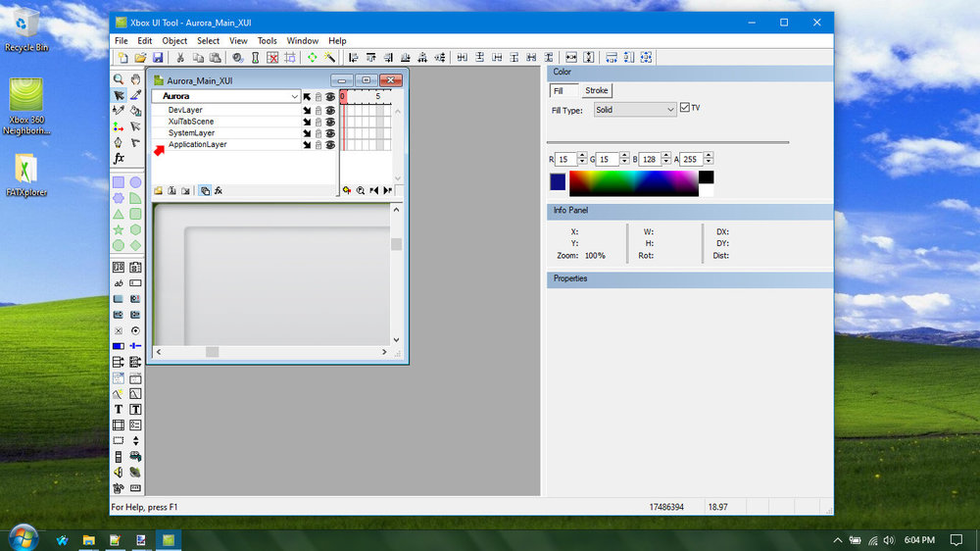Viewport: 980px width, 551px height.
Task: Select the Triangle shape tool
Action: [119, 214]
